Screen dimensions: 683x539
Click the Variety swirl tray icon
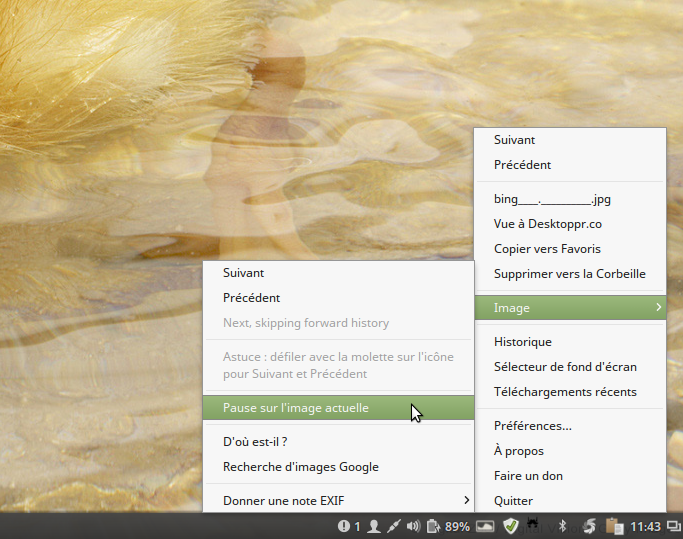click(x=590, y=526)
